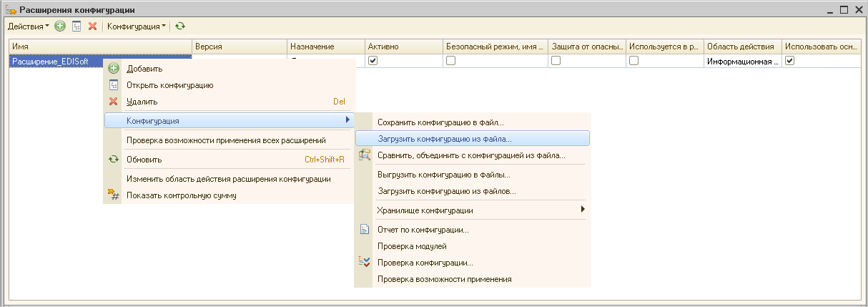Viewport: 868px width, 307px height.
Task: Uncheck the Активно checkbox for Расширение_EDISoft
Action: [373, 61]
